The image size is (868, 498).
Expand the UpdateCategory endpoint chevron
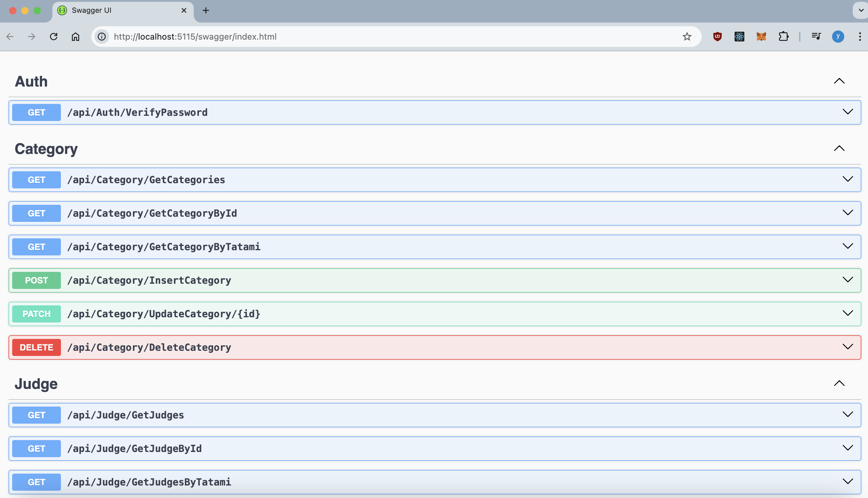click(x=848, y=313)
